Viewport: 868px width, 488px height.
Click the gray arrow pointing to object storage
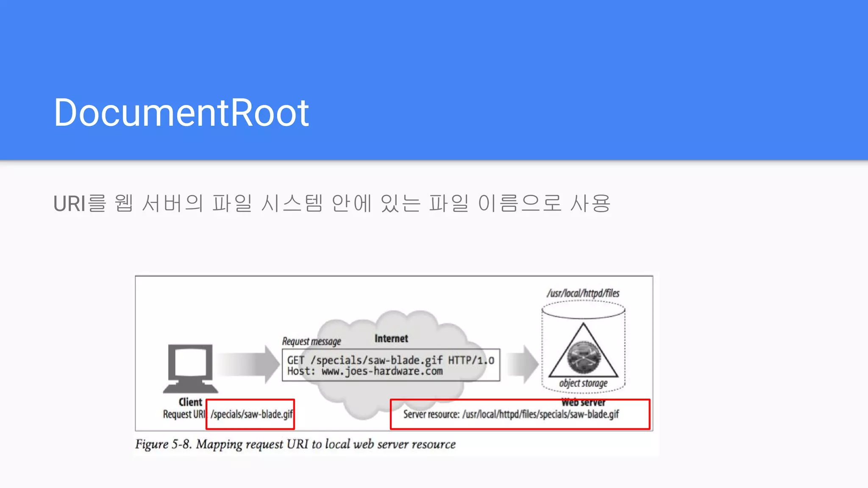point(523,364)
